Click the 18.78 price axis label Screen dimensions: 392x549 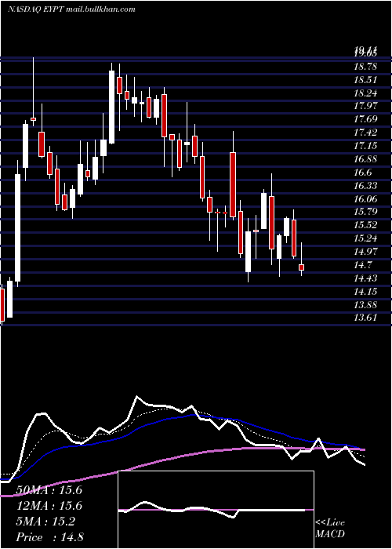tap(365, 66)
